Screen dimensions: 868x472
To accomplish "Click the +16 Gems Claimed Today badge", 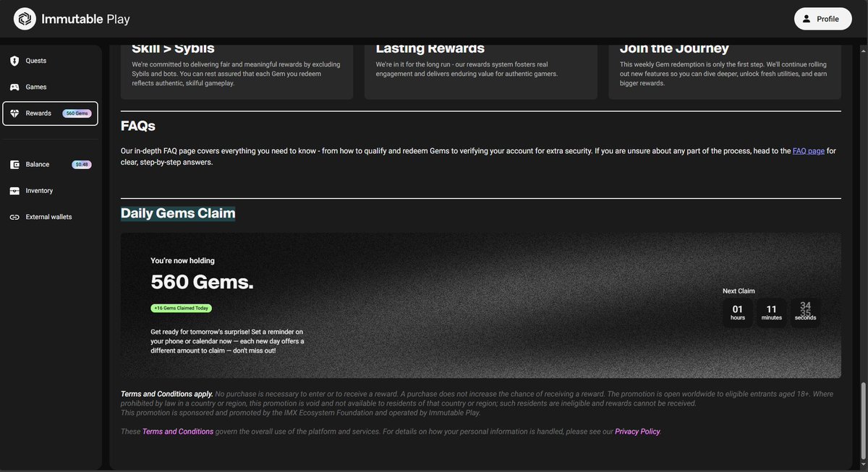I will coord(181,308).
